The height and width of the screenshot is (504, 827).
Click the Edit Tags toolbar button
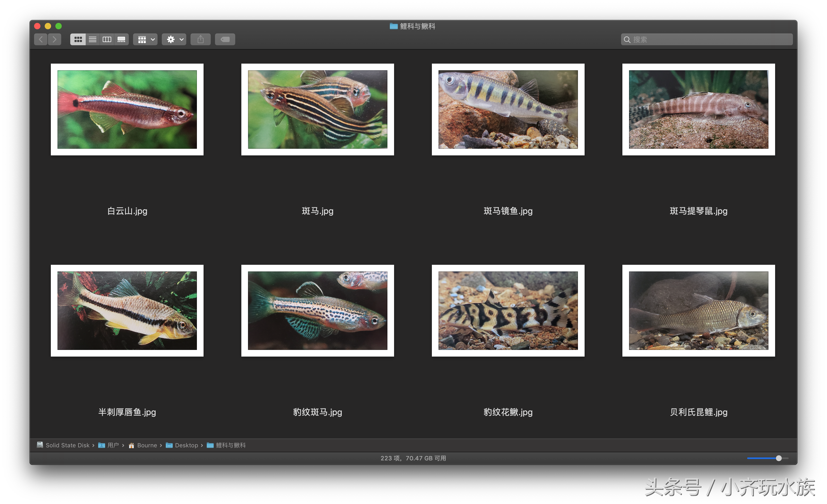click(x=225, y=39)
